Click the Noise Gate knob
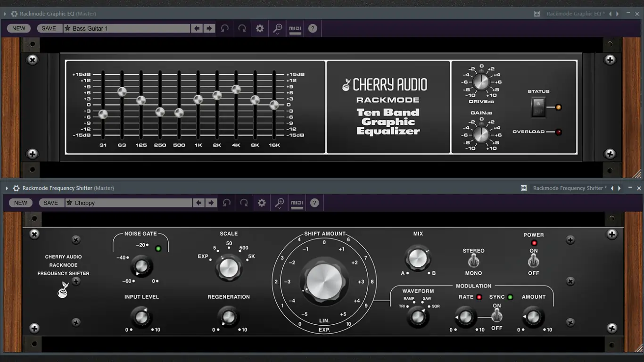The width and height of the screenshot is (644, 362). (141, 266)
